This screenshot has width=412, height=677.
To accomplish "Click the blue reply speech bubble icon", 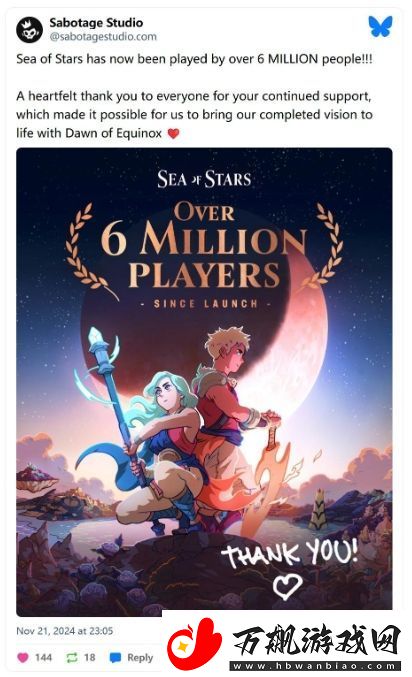I will coord(115,658).
